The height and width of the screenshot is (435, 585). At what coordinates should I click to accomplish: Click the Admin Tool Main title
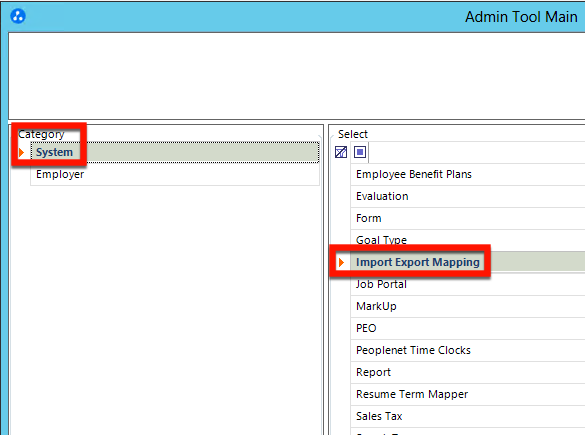(x=521, y=17)
